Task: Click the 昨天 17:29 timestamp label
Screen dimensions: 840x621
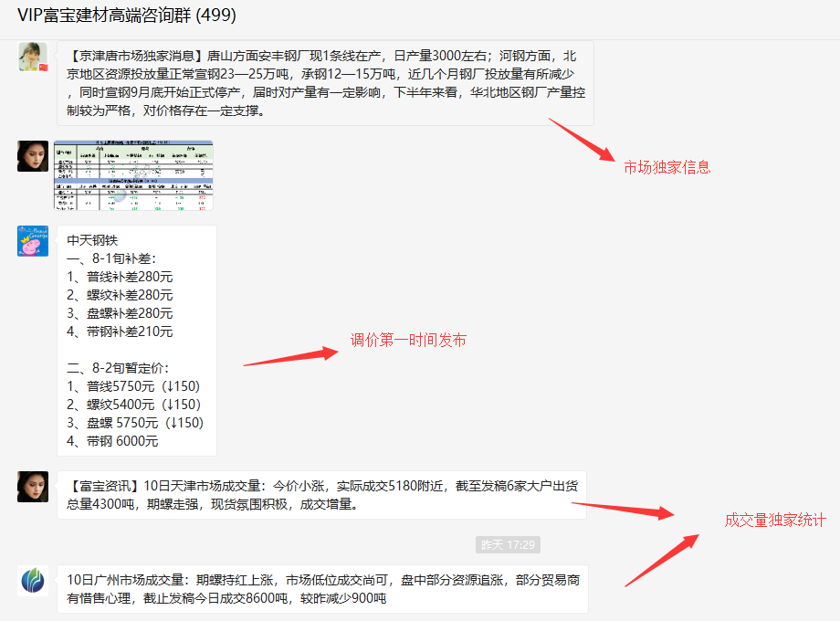Action: point(507,545)
